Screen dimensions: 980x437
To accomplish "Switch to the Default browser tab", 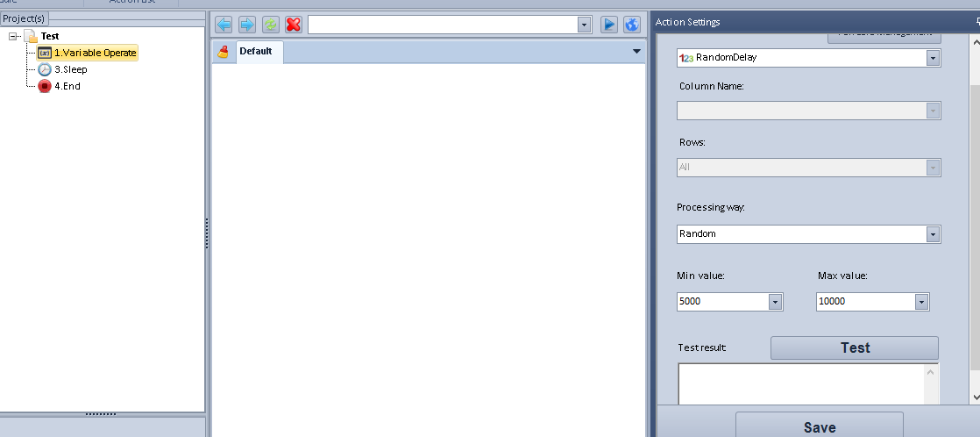I will pyautogui.click(x=256, y=52).
